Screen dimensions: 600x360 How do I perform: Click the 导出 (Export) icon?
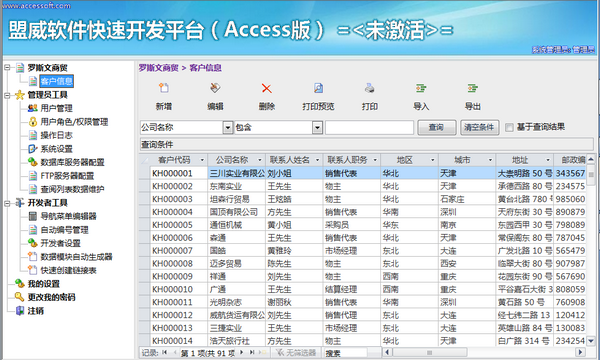coord(473,88)
